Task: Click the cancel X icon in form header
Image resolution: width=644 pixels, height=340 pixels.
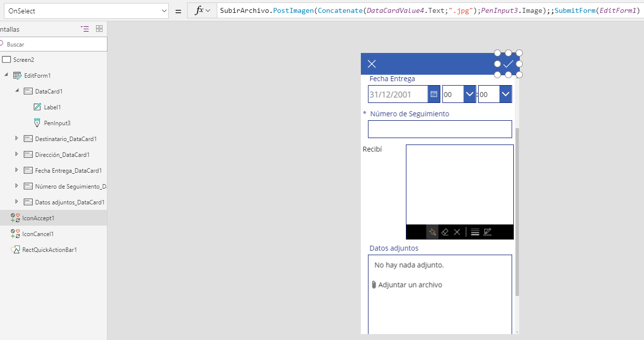Action: point(372,64)
